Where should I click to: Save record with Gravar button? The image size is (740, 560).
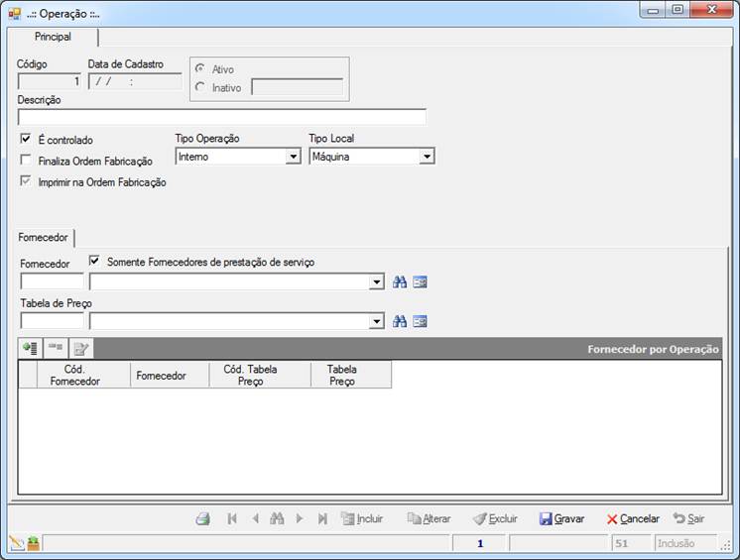coord(561,519)
